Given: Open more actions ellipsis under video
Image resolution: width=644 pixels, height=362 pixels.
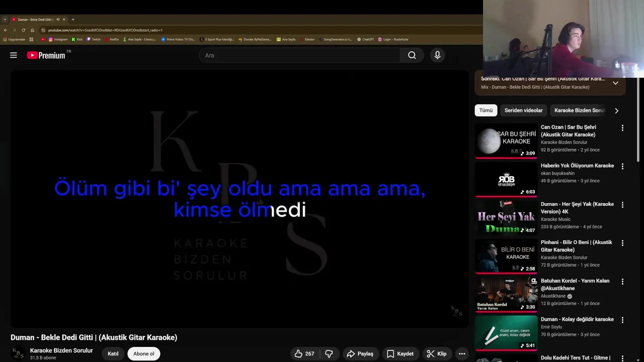Looking at the screenshot, I should (462, 354).
